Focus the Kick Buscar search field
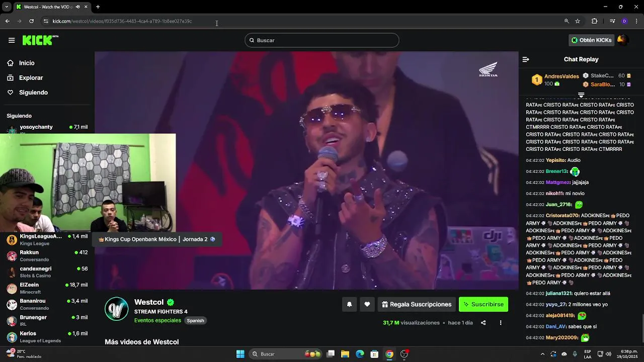644x362 pixels. tap(322, 40)
